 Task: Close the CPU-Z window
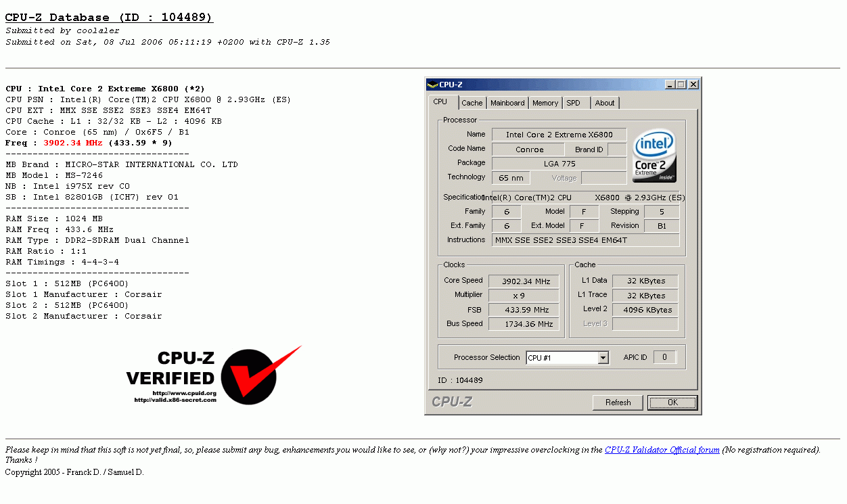693,85
